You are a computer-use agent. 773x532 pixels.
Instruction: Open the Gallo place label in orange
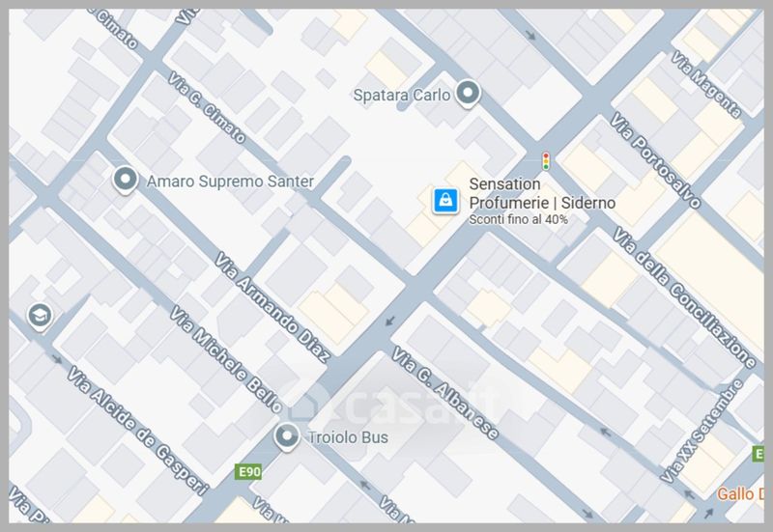point(740,493)
